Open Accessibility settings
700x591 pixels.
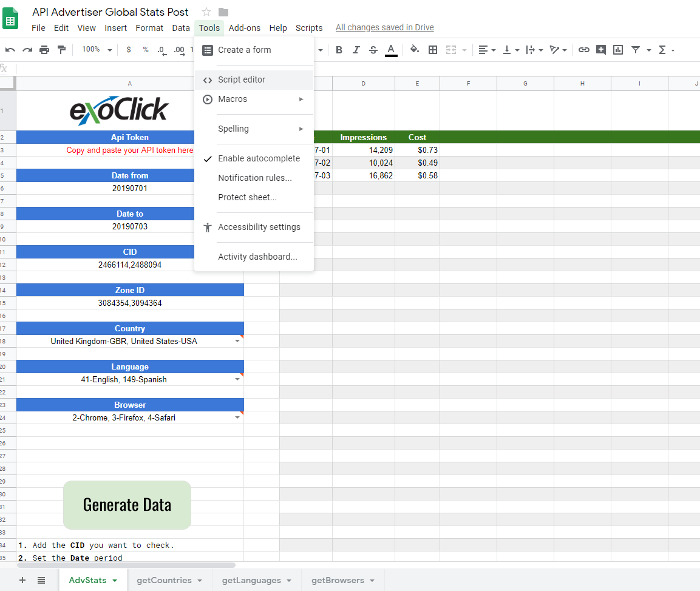pos(254,227)
